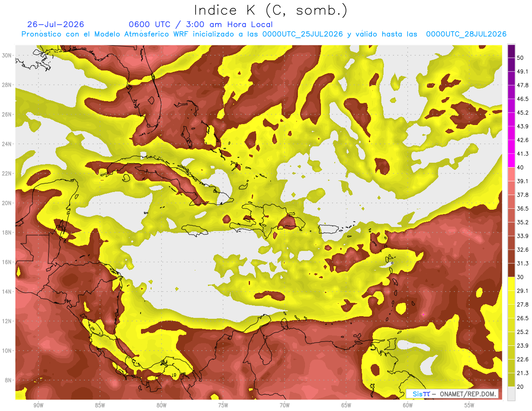532x411 pixels.
Task: Click the colorbar value '42.6'
Action: click(523, 140)
